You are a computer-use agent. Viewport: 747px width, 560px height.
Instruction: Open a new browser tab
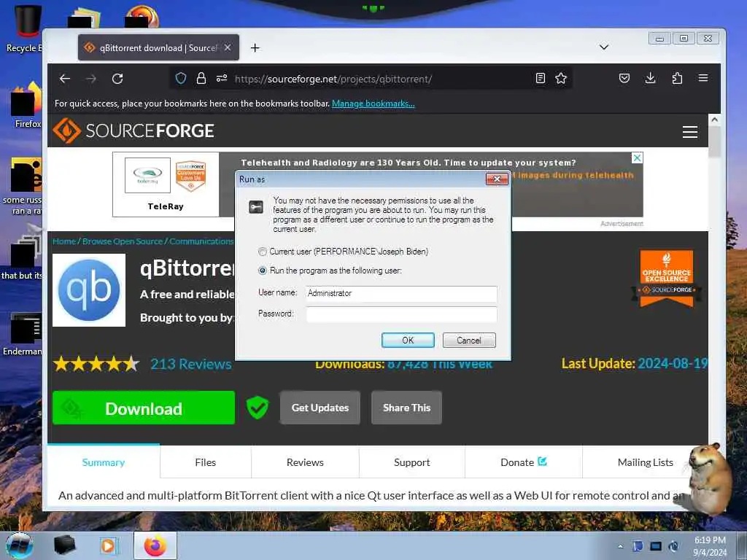coord(255,47)
